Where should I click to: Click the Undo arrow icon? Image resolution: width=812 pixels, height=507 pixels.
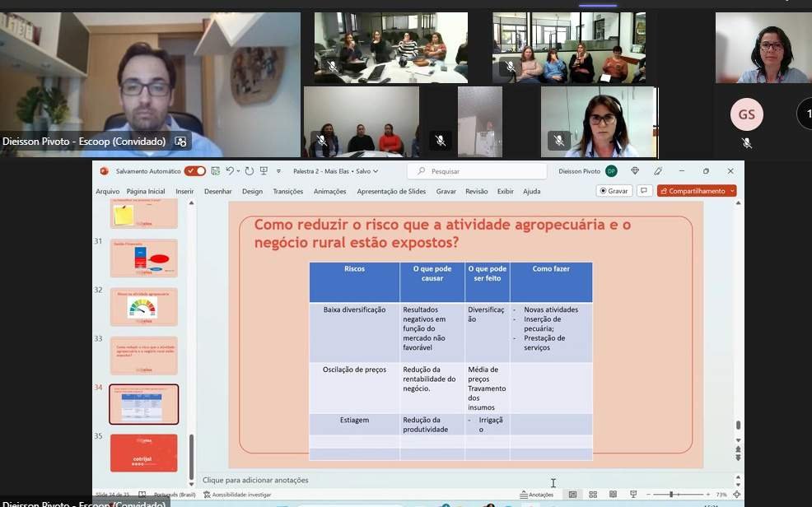(x=231, y=171)
